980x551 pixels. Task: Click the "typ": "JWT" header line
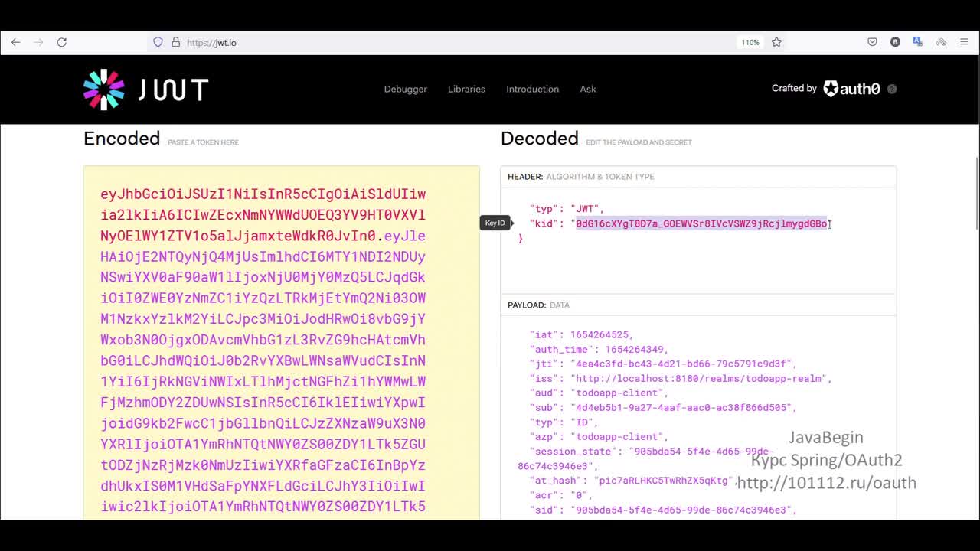click(567, 208)
